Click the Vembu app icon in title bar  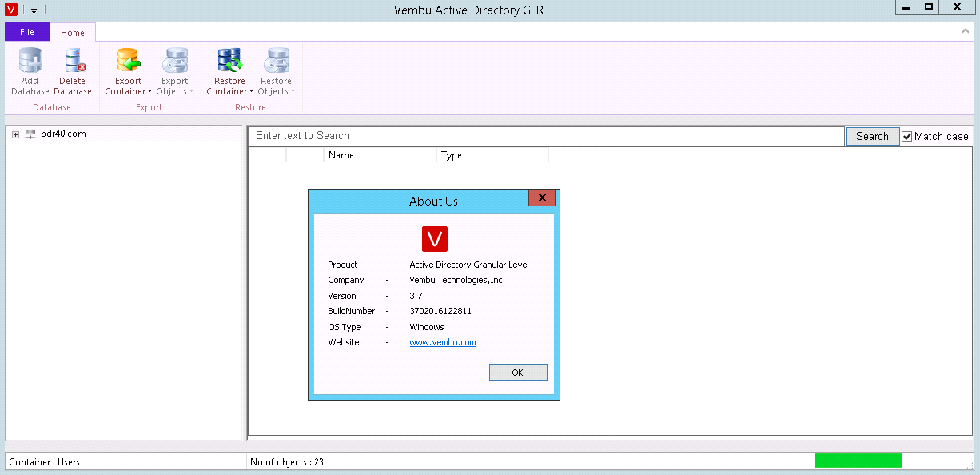click(x=11, y=10)
